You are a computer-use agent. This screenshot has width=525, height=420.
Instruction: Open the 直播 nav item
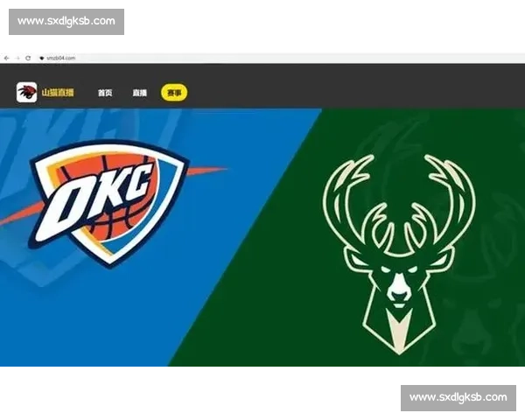pos(140,93)
